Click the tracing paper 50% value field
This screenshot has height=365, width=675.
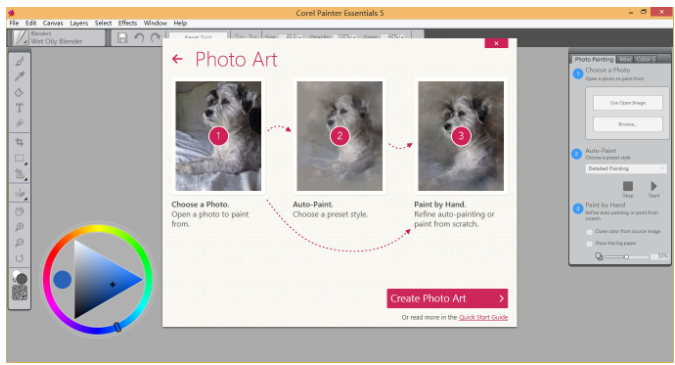point(660,257)
